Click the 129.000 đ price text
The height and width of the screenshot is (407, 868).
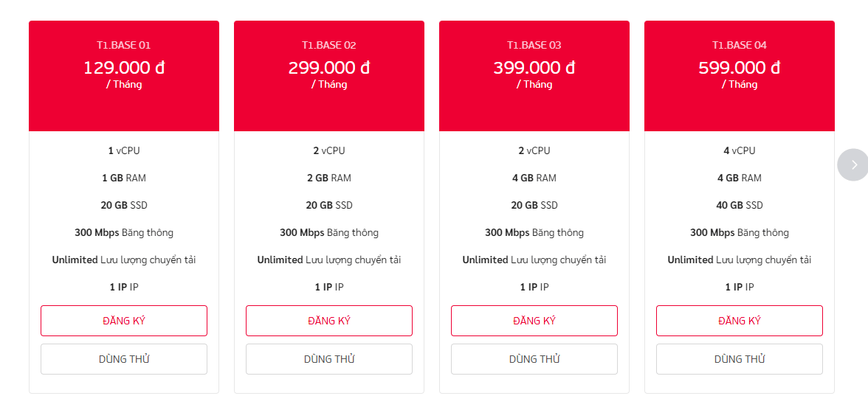click(123, 68)
